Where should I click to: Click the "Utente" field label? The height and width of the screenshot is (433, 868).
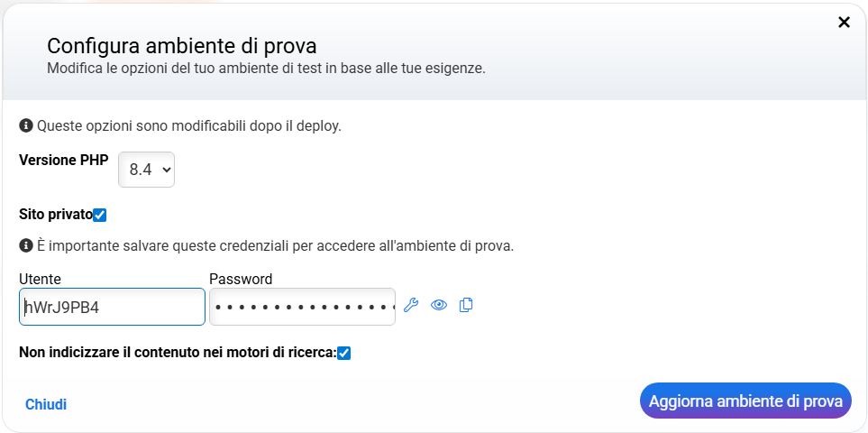click(x=40, y=279)
